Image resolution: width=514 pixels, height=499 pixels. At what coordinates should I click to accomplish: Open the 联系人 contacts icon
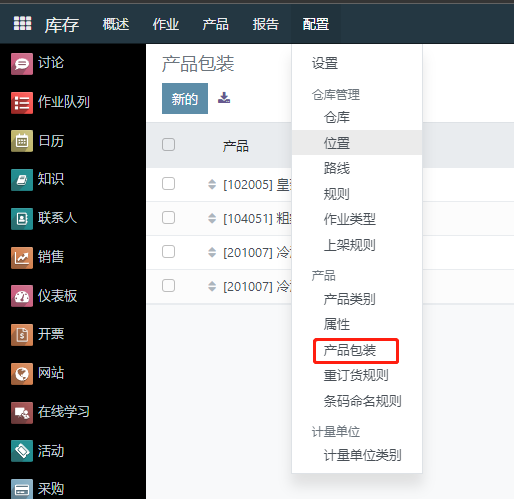(x=22, y=219)
